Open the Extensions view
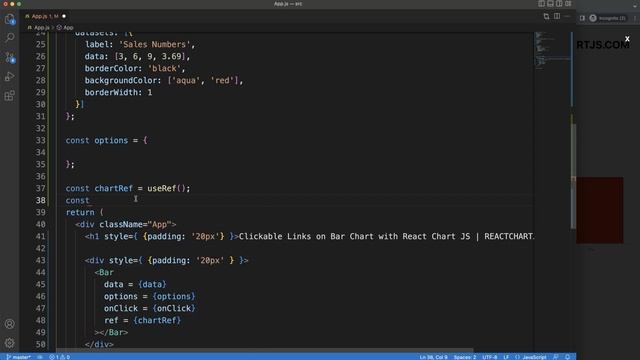Viewport: 640px width, 360px height. [9, 96]
